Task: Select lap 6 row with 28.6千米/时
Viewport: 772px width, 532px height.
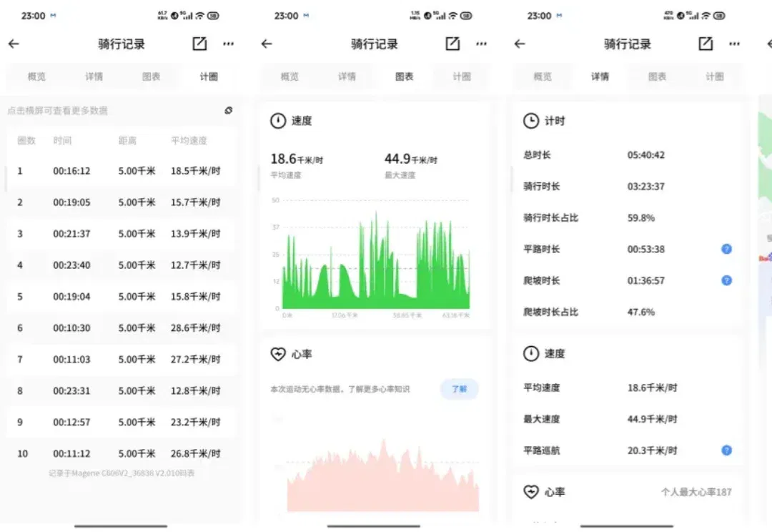Action: click(x=121, y=328)
